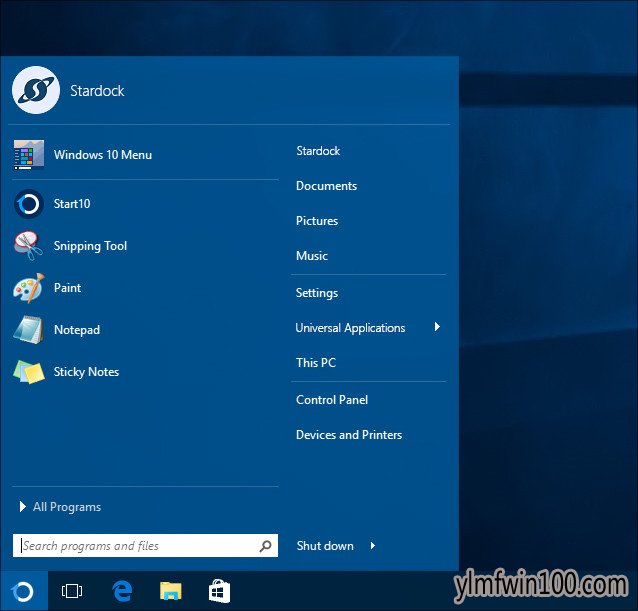Open the Windows 10 Menu icon
Screen dimensions: 638x611
point(28,155)
